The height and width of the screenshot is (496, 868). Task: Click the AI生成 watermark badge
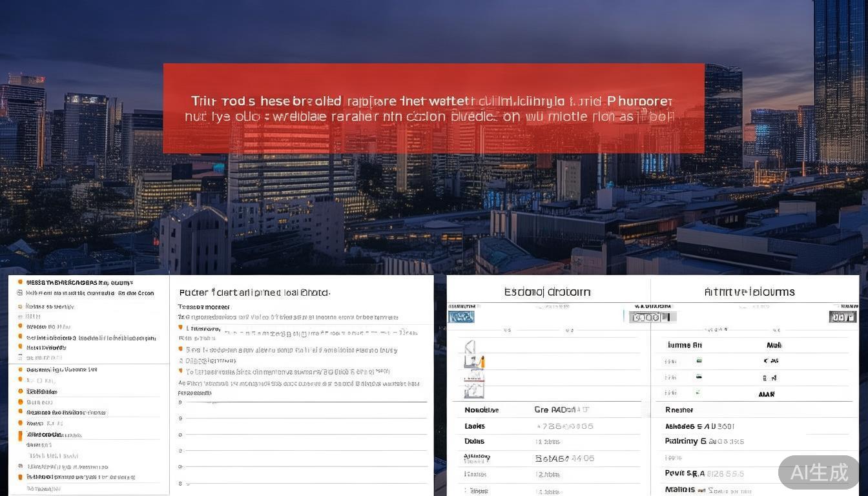coord(818,472)
